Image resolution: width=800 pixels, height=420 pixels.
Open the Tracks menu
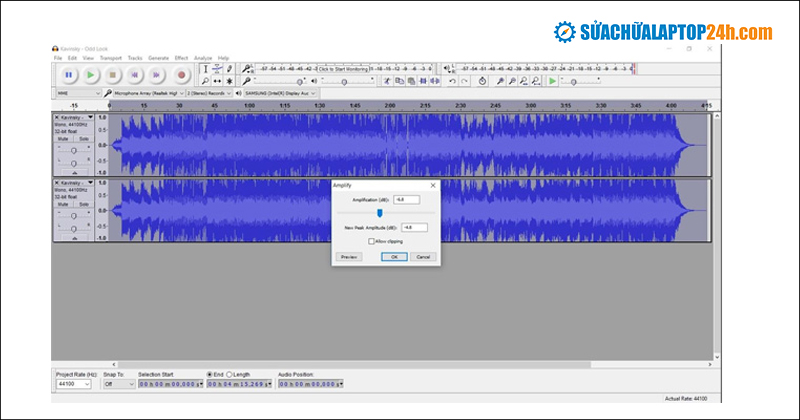(135, 58)
